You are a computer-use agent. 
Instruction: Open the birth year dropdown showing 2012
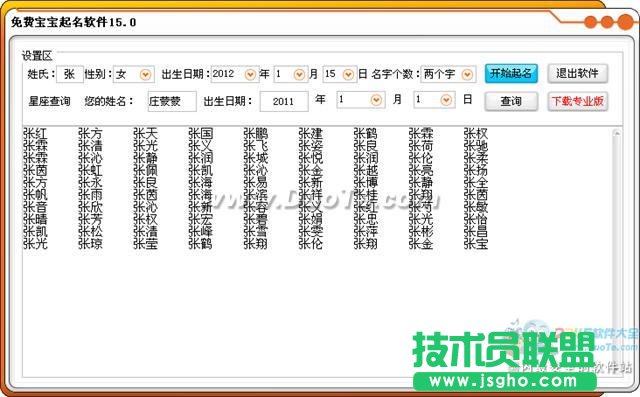pyautogui.click(x=250, y=75)
